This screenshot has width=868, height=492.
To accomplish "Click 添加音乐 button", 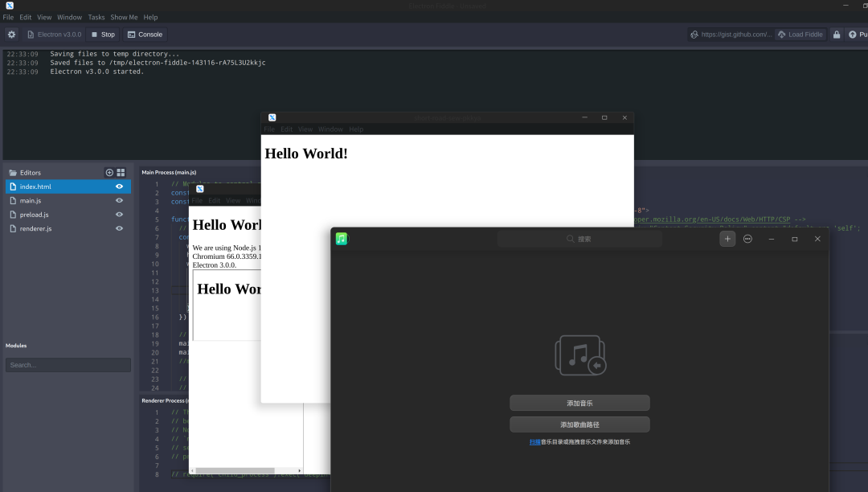I will pos(579,403).
